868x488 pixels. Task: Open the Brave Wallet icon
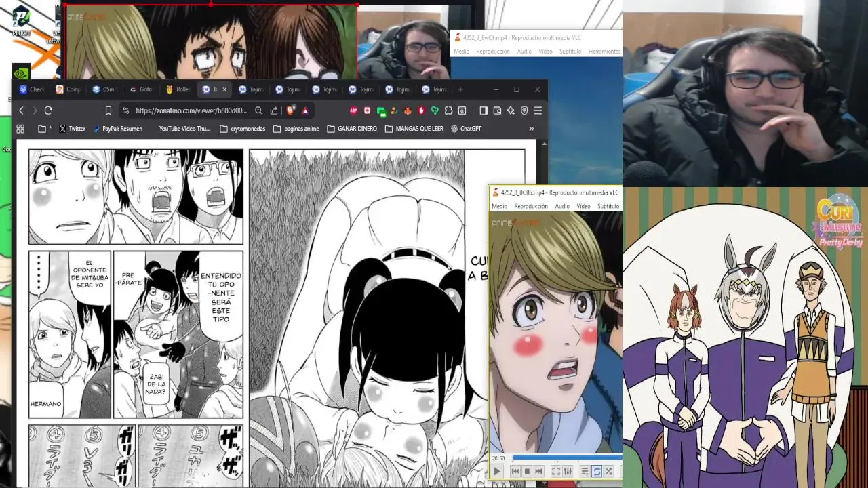pos(497,110)
